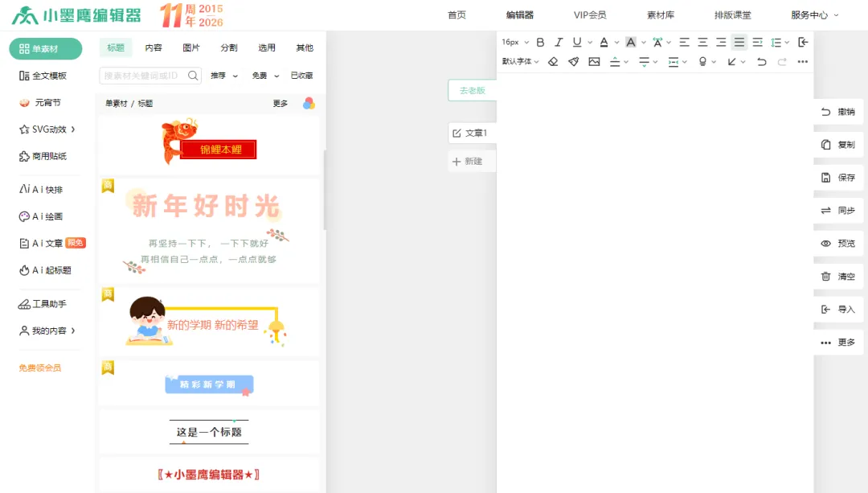Click spacing after paragraph icon
Viewport: 868px width, 493px height.
point(644,61)
